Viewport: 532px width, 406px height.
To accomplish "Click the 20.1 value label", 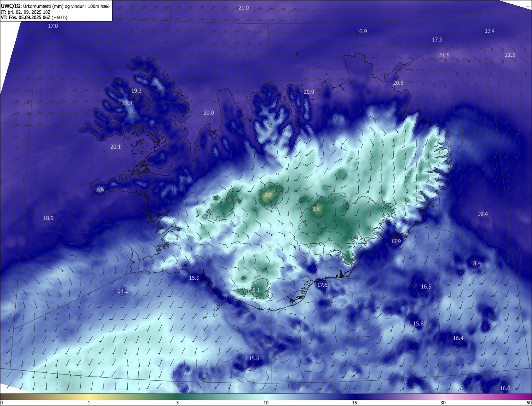I will pyautogui.click(x=116, y=147).
